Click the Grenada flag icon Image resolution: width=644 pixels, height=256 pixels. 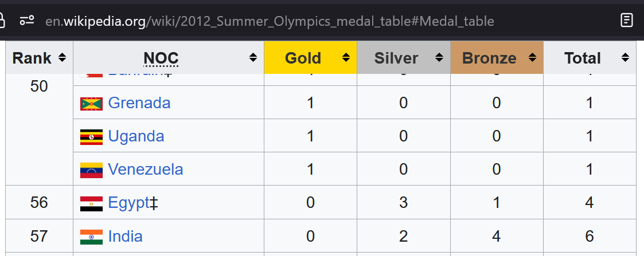91,104
